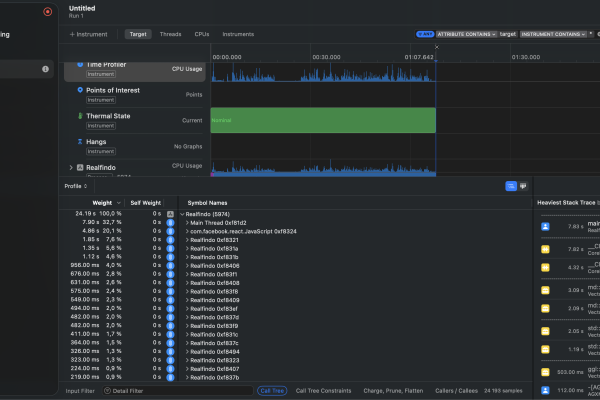Viewport: 600px width, 400px height.
Task: Click the Realfindo process app icon
Action: 80,167
